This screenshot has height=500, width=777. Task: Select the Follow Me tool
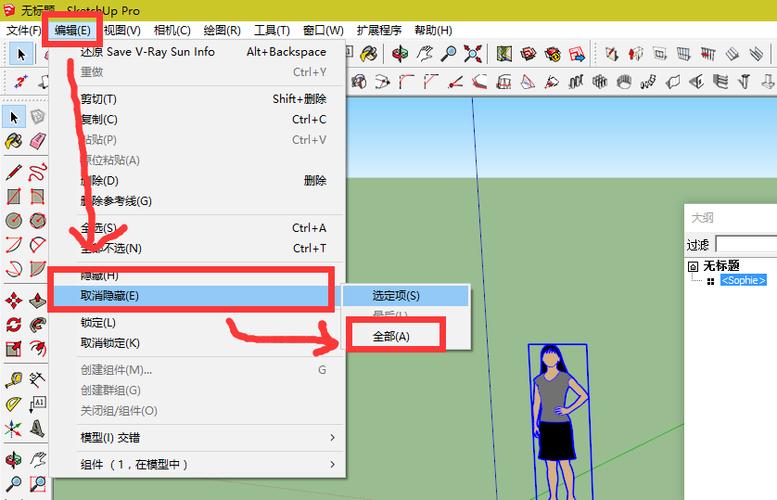(38, 325)
